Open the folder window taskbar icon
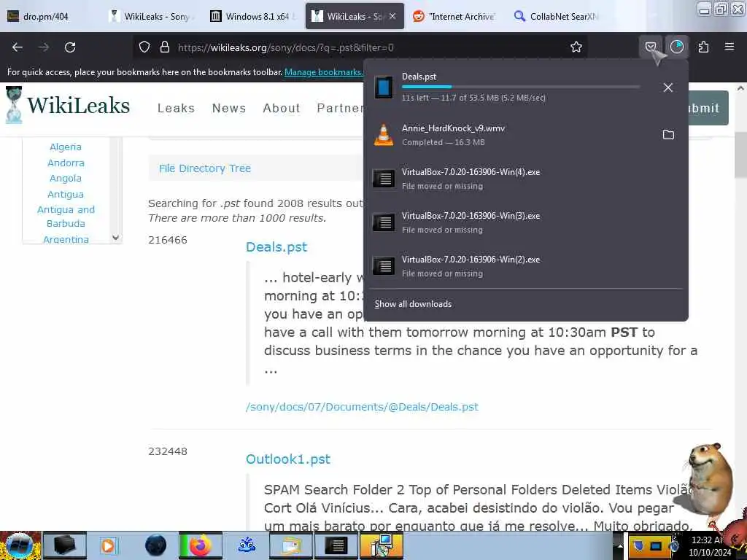The height and width of the screenshot is (560, 747). click(291, 545)
